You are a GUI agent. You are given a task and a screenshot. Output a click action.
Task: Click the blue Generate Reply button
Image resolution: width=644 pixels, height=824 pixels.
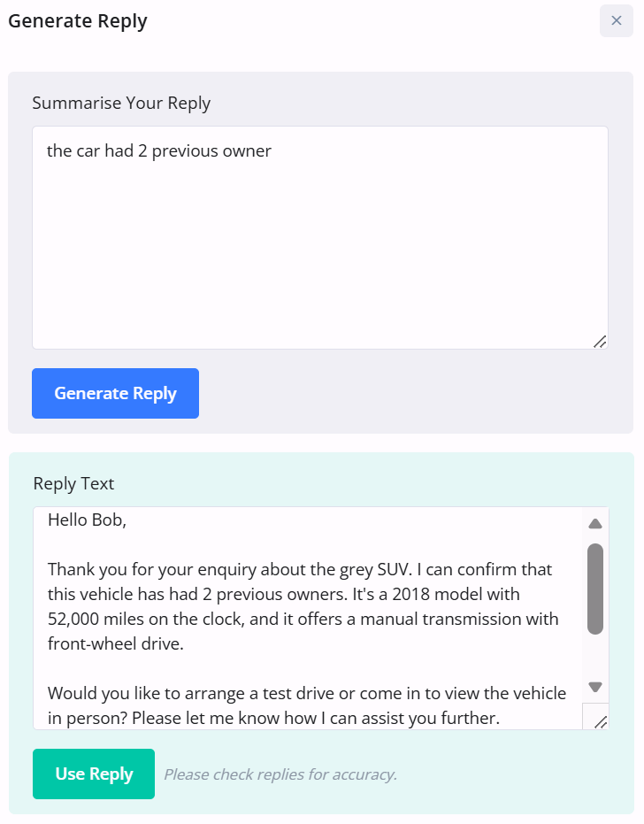115,393
